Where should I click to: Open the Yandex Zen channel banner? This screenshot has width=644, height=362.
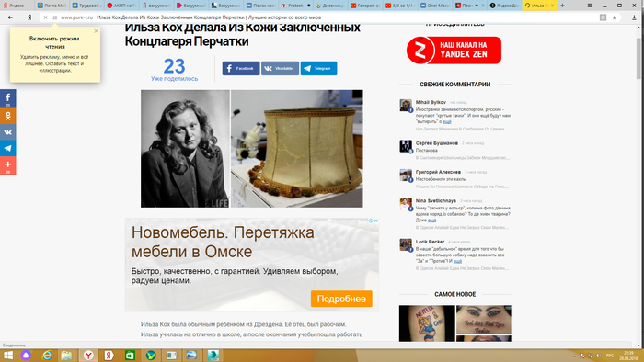click(454, 51)
